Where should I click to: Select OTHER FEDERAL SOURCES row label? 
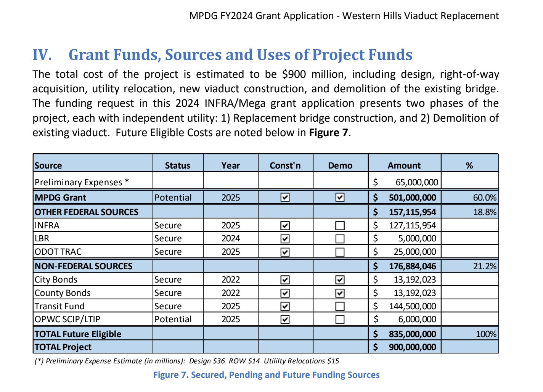pos(87,212)
